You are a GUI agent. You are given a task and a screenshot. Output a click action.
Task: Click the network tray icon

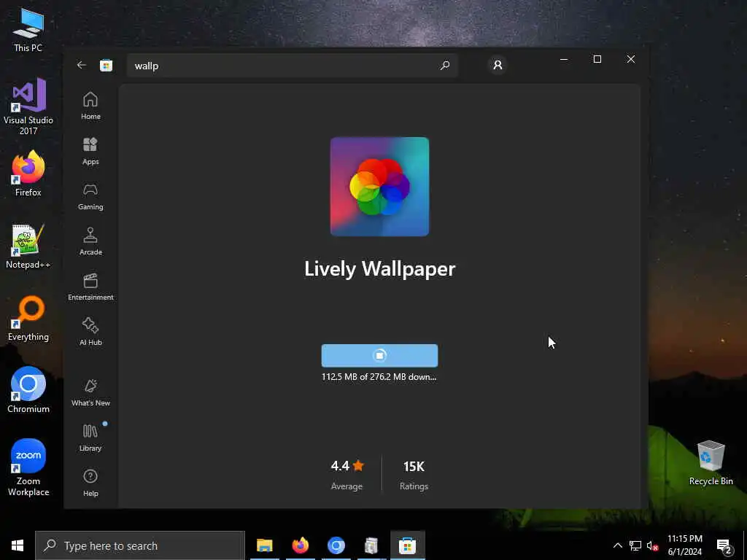[x=635, y=545]
